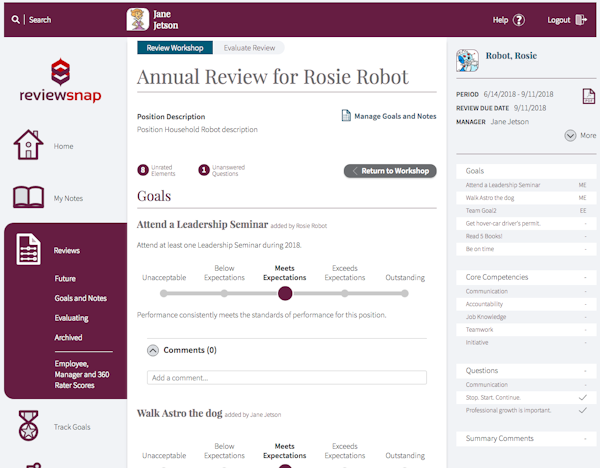The image size is (600, 468).
Task: Click the Help link text
Action: coord(500,20)
